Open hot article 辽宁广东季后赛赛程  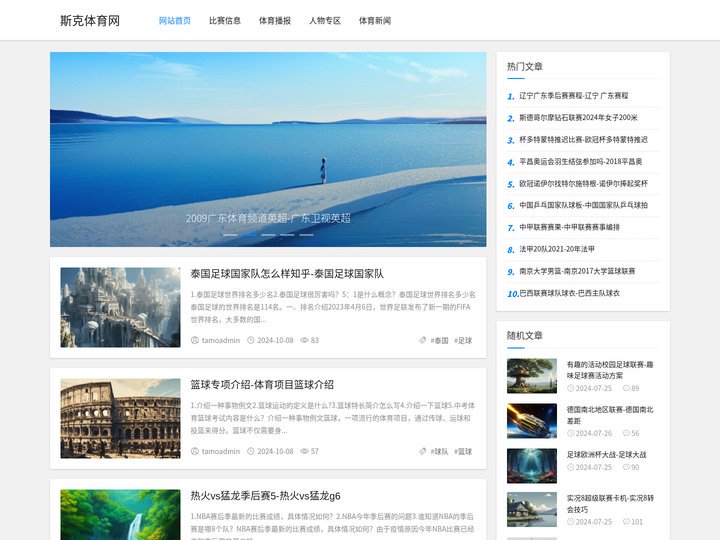pyautogui.click(x=574, y=96)
